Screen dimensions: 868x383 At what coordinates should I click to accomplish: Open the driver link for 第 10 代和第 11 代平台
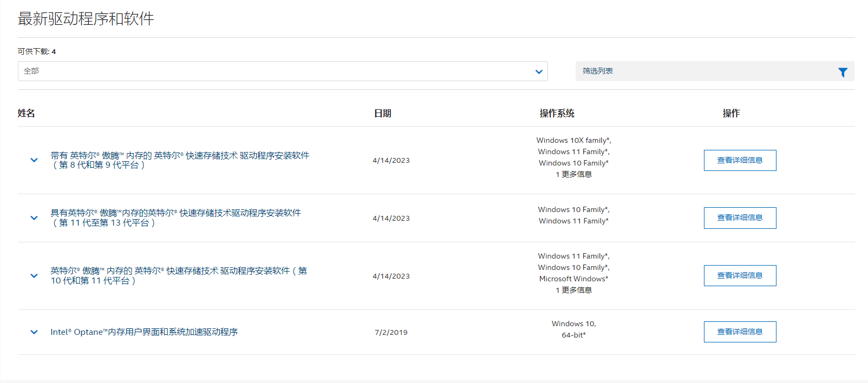pyautogui.click(x=179, y=276)
